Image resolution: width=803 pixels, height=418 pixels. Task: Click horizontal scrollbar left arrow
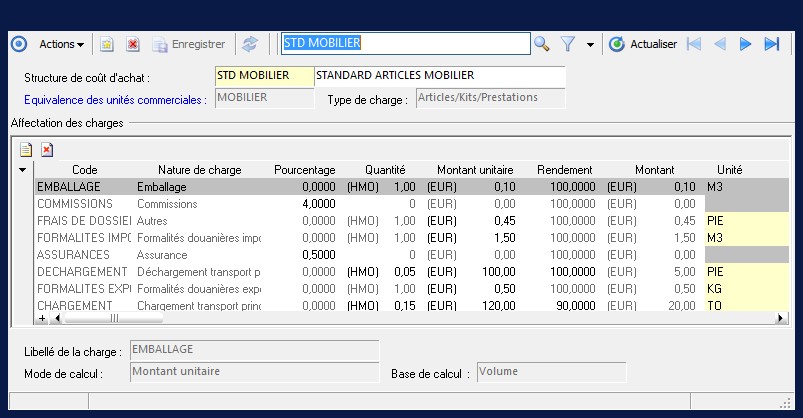click(x=57, y=318)
